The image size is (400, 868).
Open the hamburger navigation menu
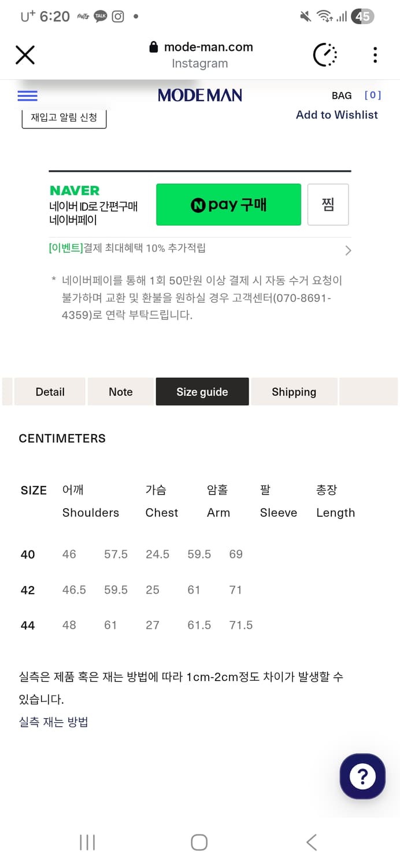[x=27, y=95]
